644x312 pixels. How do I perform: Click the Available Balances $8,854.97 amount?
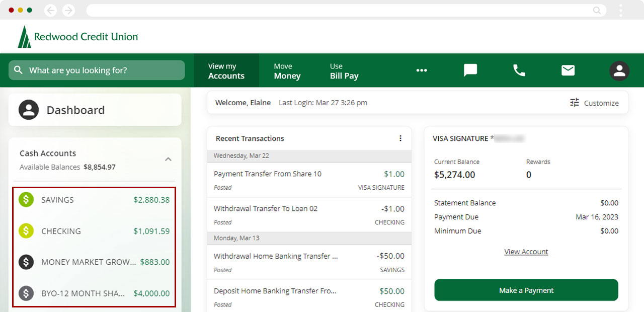(x=100, y=167)
